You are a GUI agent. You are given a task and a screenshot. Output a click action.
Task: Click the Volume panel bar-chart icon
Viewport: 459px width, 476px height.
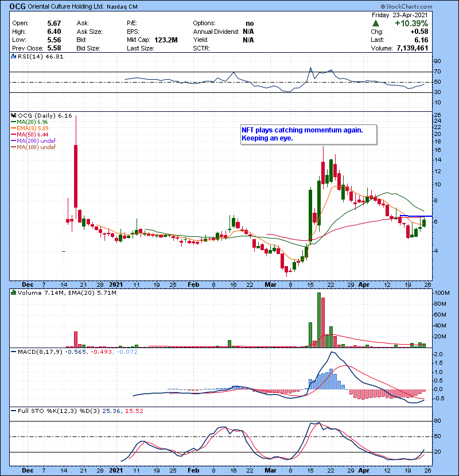click(13, 292)
